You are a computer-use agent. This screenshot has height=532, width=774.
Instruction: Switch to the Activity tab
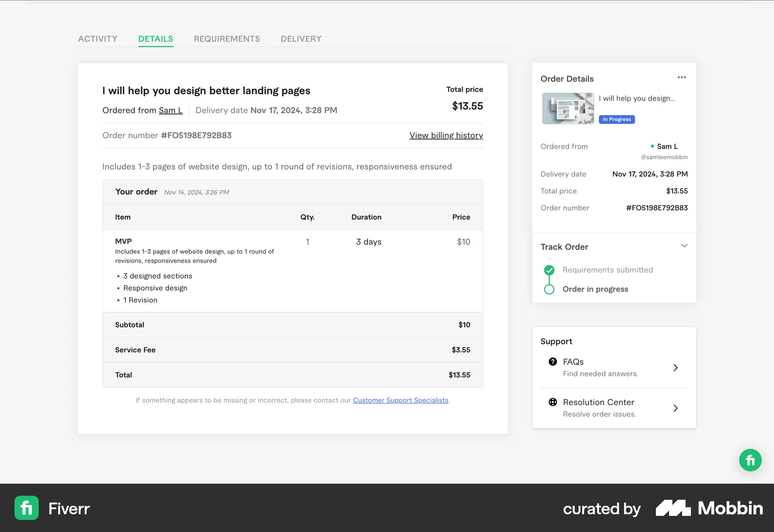[98, 39]
